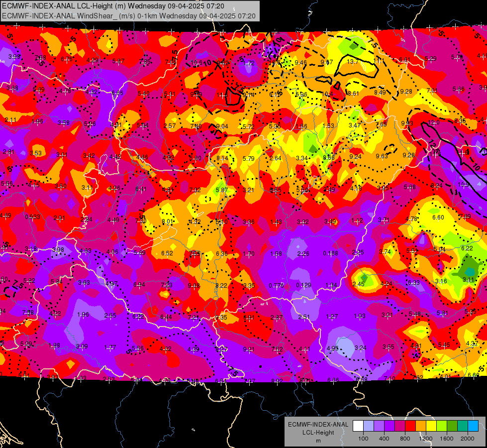Click the yellow legend color swatch

point(431,426)
